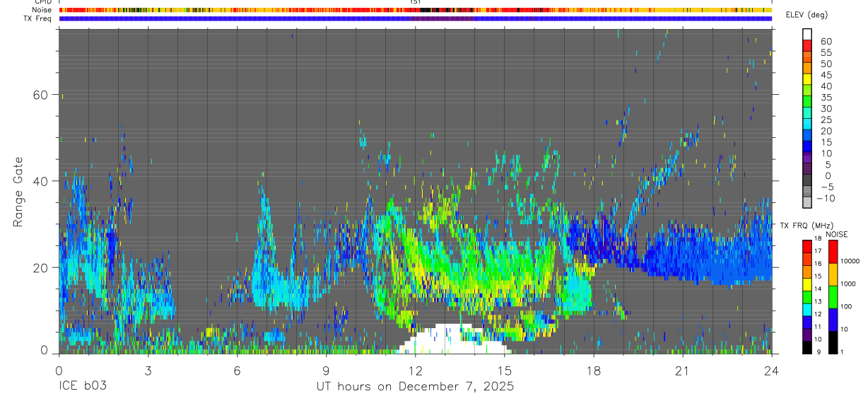
Task: Select the blue TX Freq strip above the plot
Action: [415, 18]
